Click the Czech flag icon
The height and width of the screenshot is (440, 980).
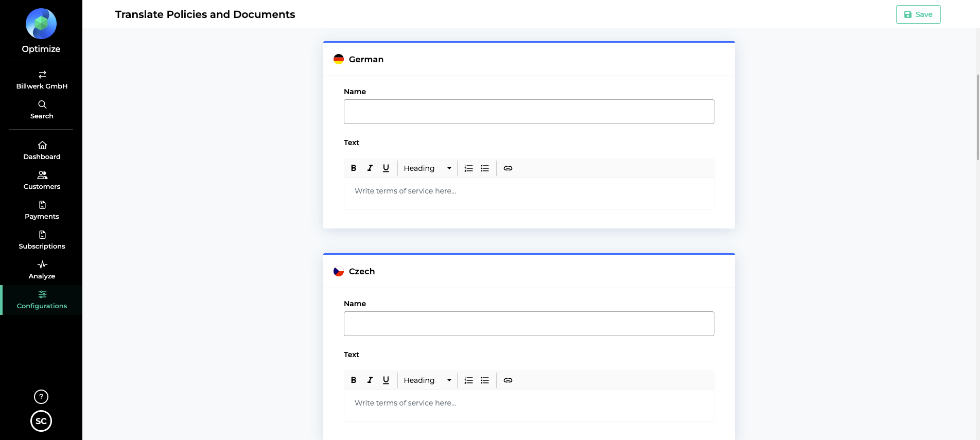tap(339, 271)
